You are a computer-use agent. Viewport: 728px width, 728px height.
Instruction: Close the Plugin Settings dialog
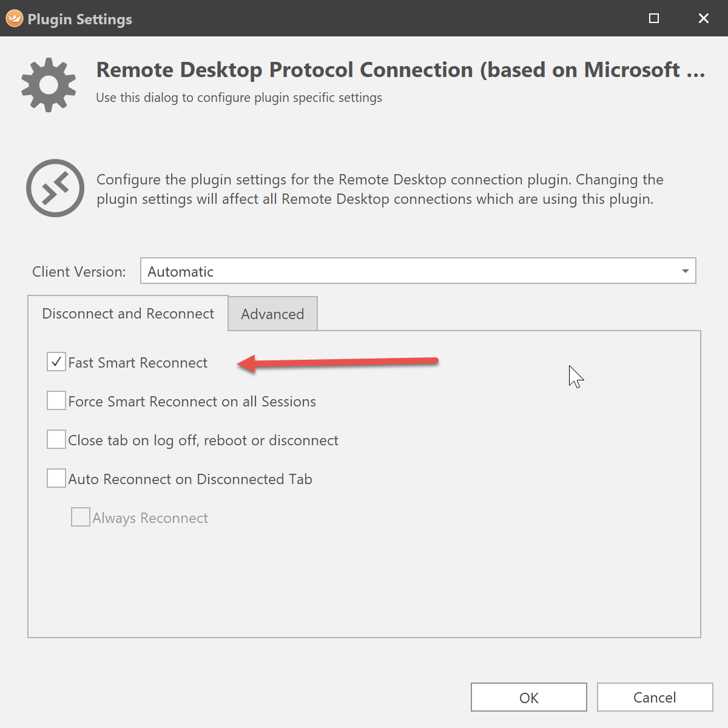[704, 18]
